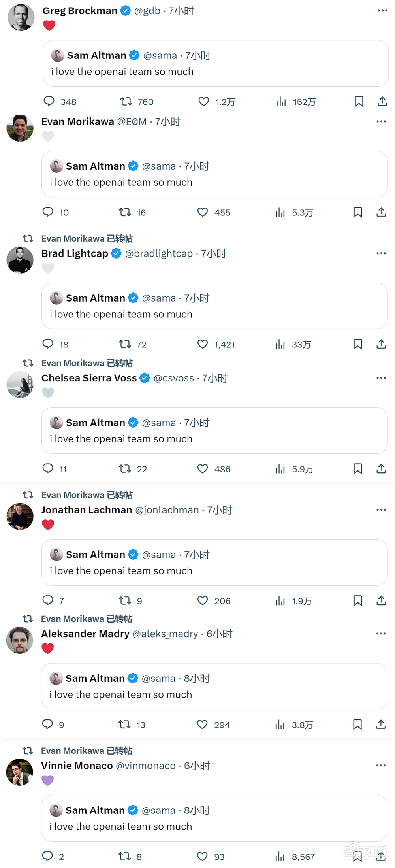Reply to Greg Brockman's post
The width and height of the screenshot is (395, 868).
[x=49, y=102]
